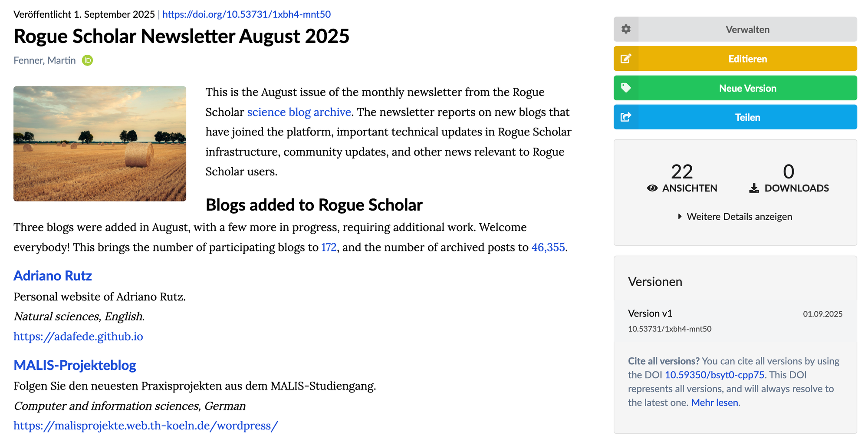Open the Adriano Rutz heading link
Screen dimensions: 868x442
coord(53,276)
